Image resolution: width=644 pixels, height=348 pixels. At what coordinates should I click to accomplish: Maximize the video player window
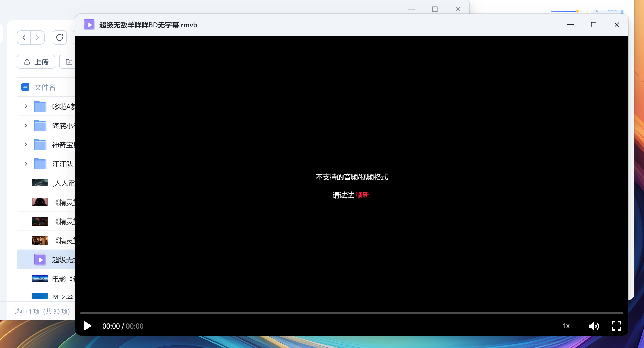click(x=594, y=25)
